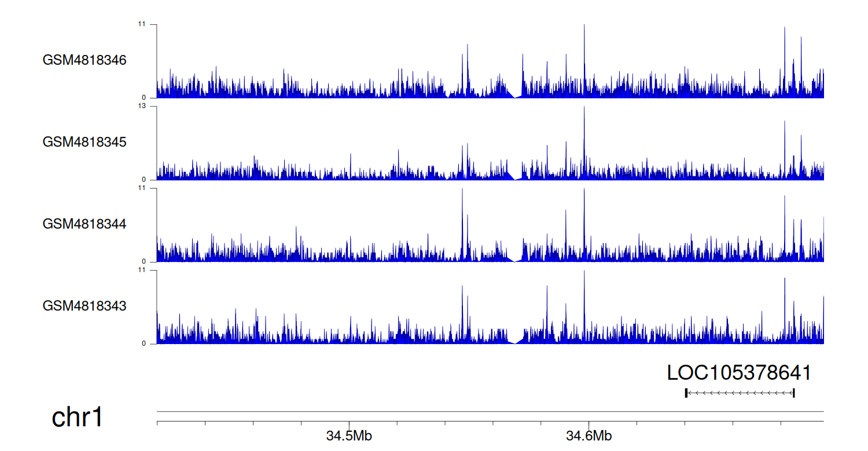Click the LOC105378641 gene arrow body

coord(740,393)
